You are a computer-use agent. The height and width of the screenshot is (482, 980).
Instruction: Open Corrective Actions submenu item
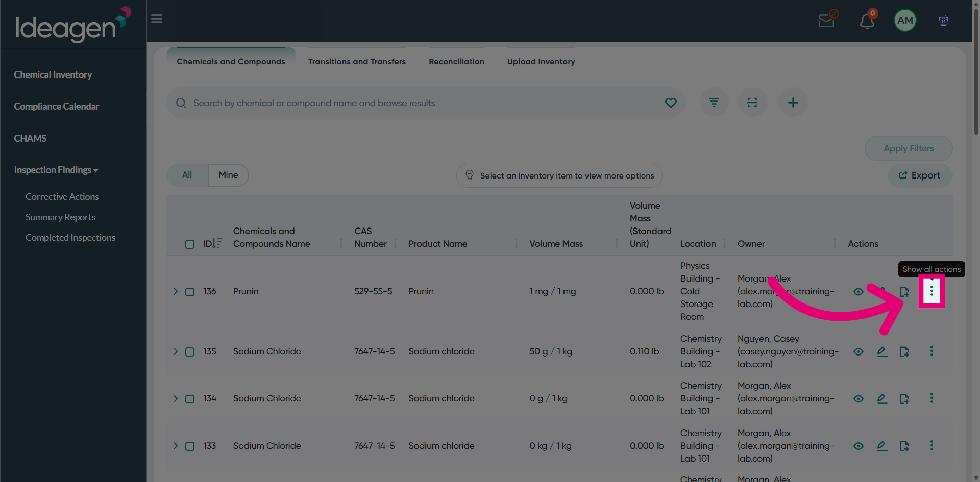(x=62, y=196)
